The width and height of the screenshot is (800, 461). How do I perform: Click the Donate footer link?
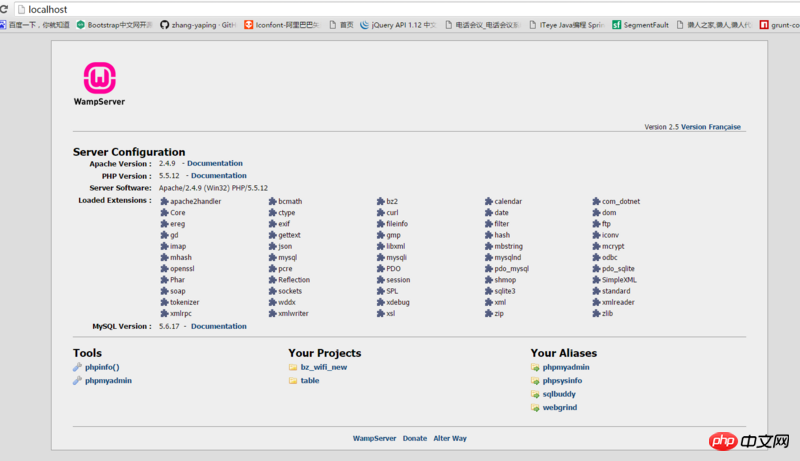pos(415,439)
